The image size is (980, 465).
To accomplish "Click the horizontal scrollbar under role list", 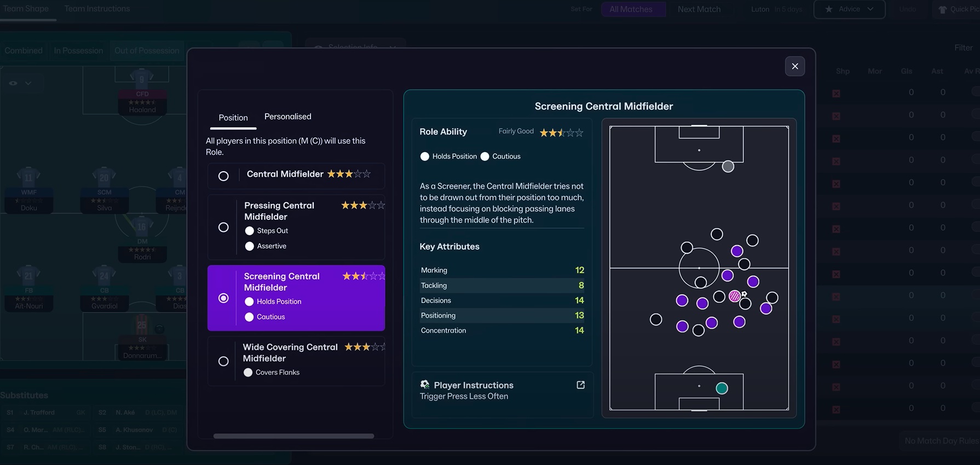I will point(293,436).
